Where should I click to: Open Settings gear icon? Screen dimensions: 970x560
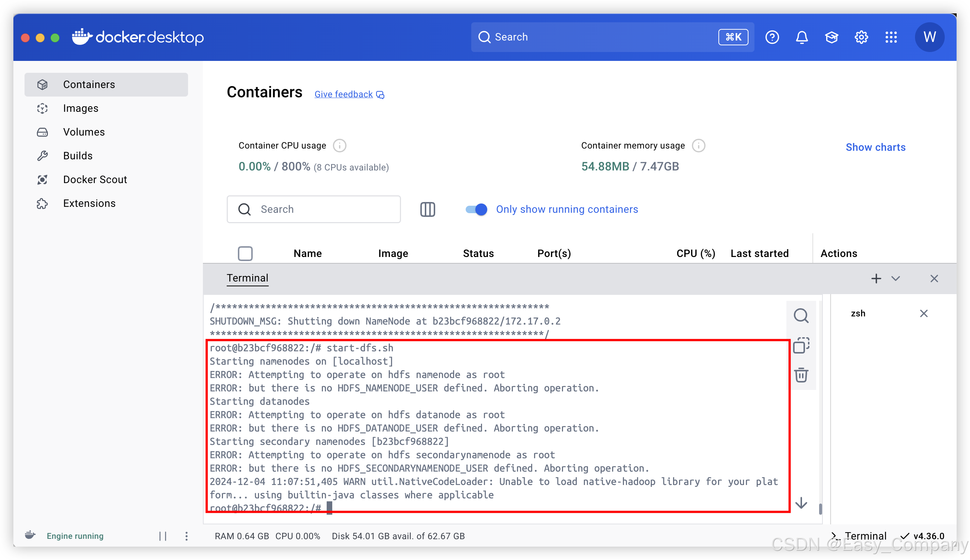click(x=861, y=37)
